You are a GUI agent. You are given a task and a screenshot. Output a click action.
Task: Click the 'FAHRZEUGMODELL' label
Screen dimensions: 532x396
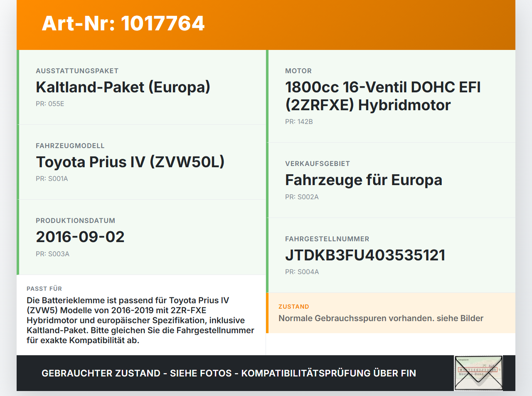tap(70, 146)
